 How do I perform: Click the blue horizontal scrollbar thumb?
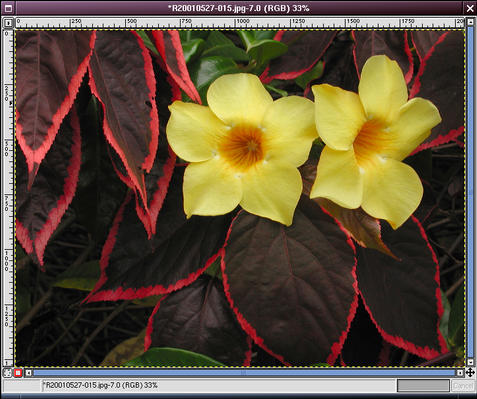pyautogui.click(x=244, y=373)
